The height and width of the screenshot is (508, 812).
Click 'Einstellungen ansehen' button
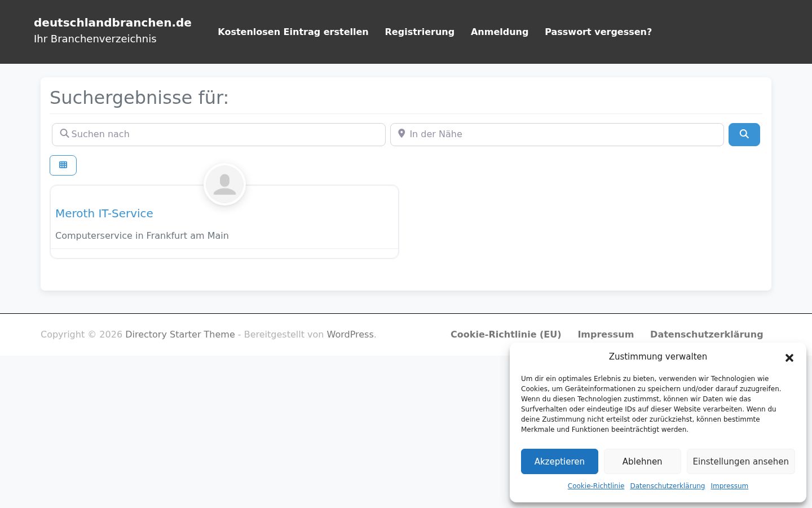[740, 461]
